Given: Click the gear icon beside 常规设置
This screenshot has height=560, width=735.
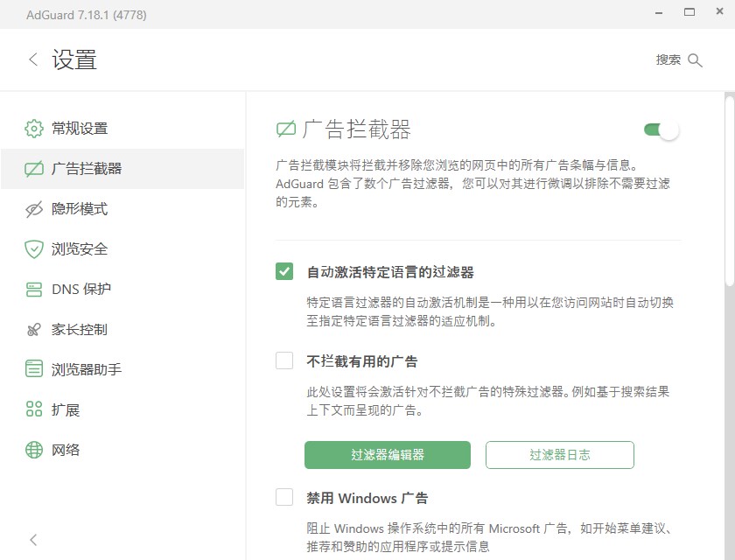Looking at the screenshot, I should (x=34, y=129).
